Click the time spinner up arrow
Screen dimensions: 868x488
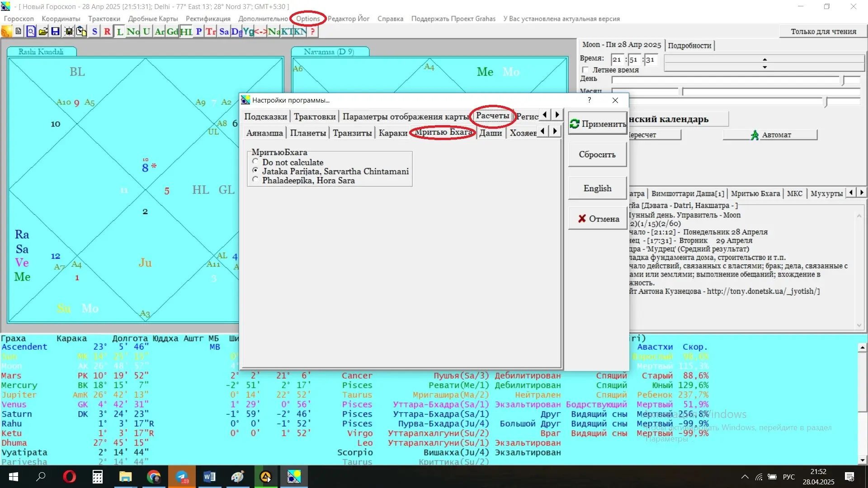(x=764, y=59)
